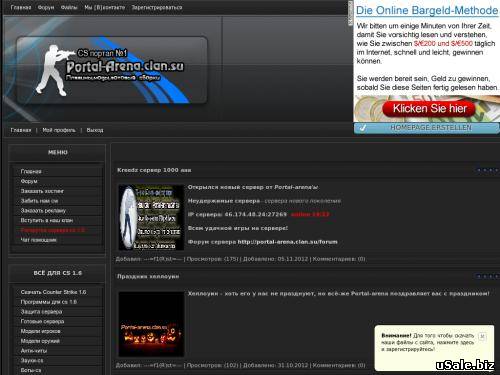Open Скачать Counter Strike 1.6 sidebar link
The width and height of the screenshot is (500, 375).
[x=53, y=292]
